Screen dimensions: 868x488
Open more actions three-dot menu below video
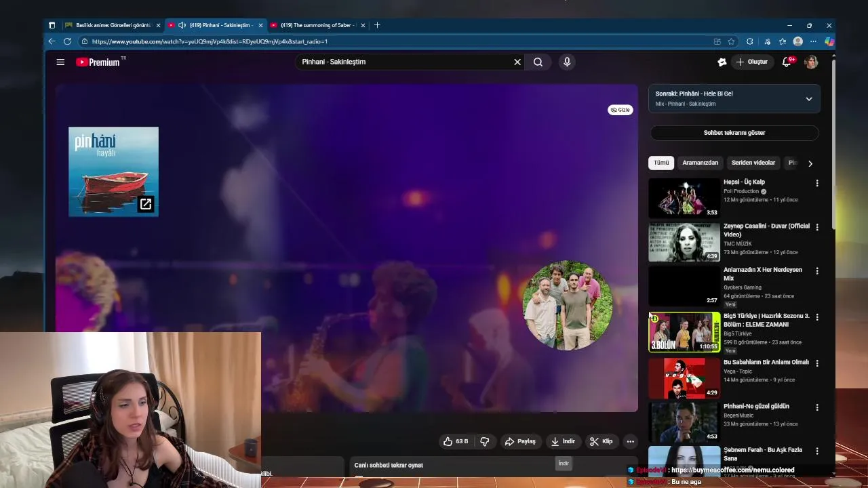pyautogui.click(x=630, y=441)
